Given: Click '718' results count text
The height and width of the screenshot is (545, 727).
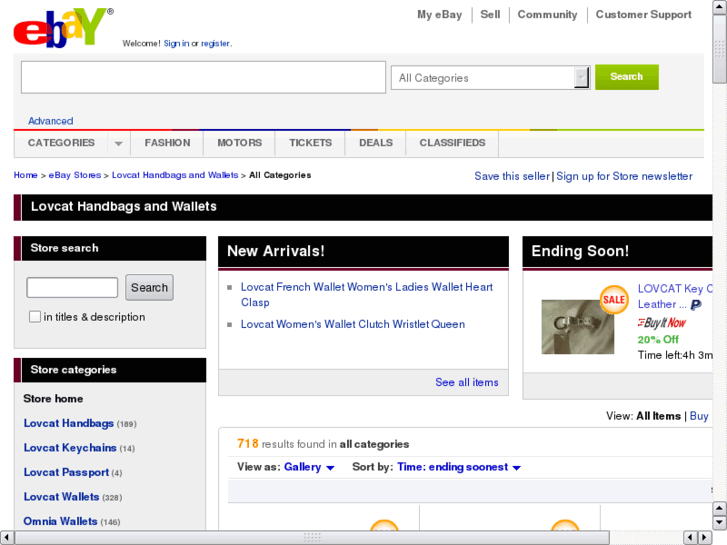Looking at the screenshot, I should [x=248, y=444].
